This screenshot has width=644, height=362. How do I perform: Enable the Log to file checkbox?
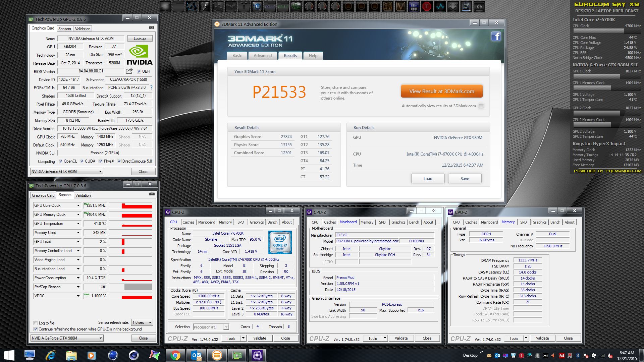tap(36, 323)
